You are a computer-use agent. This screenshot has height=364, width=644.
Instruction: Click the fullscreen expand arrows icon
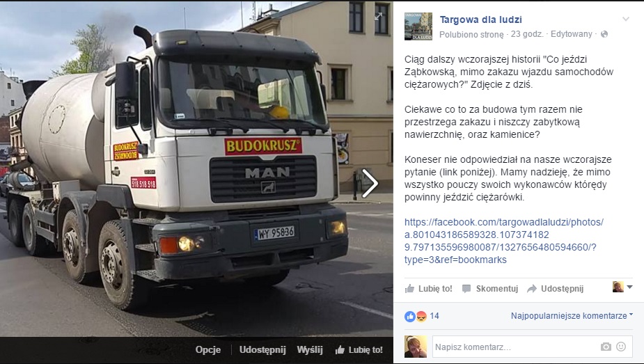tap(378, 16)
